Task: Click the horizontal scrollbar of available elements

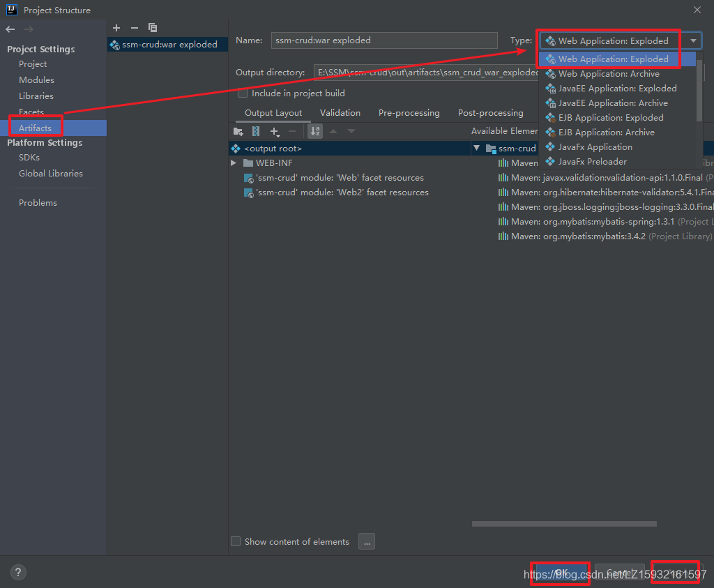Action: 564,524
